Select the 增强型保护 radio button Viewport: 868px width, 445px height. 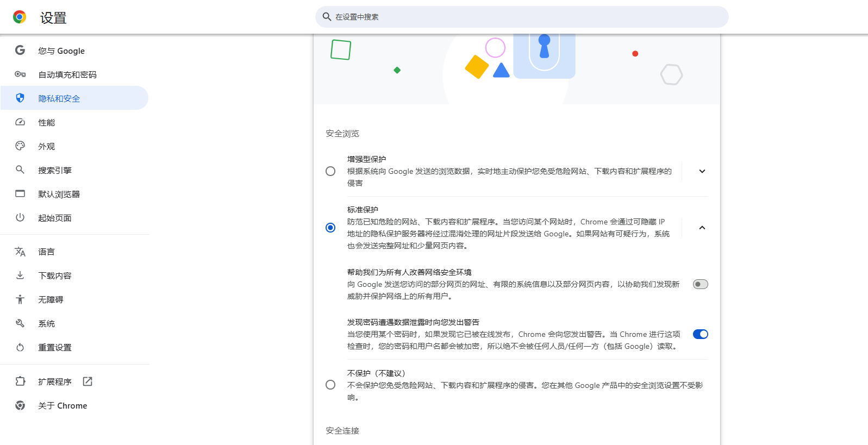click(x=330, y=171)
